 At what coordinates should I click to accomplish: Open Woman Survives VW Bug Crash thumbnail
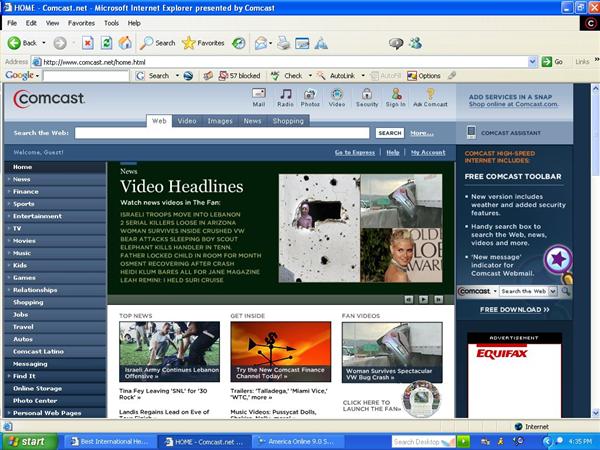tap(392, 352)
